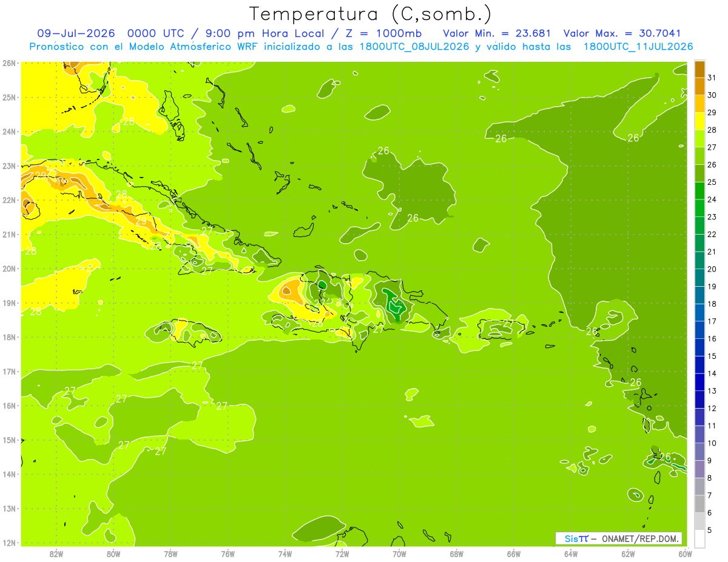Click the Sisπ ONAMET/REP.DOM. logo

(x=619, y=538)
